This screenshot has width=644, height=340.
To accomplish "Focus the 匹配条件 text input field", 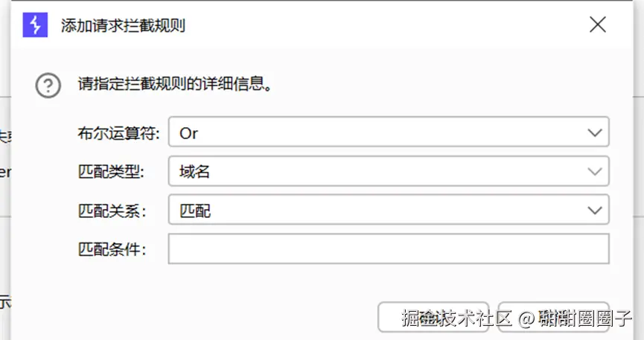I will [388, 249].
